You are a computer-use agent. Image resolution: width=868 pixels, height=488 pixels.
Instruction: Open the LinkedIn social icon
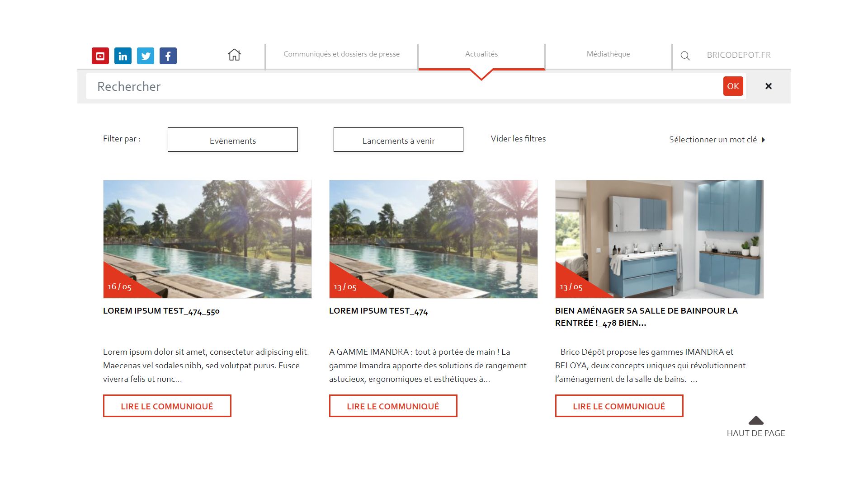(123, 56)
